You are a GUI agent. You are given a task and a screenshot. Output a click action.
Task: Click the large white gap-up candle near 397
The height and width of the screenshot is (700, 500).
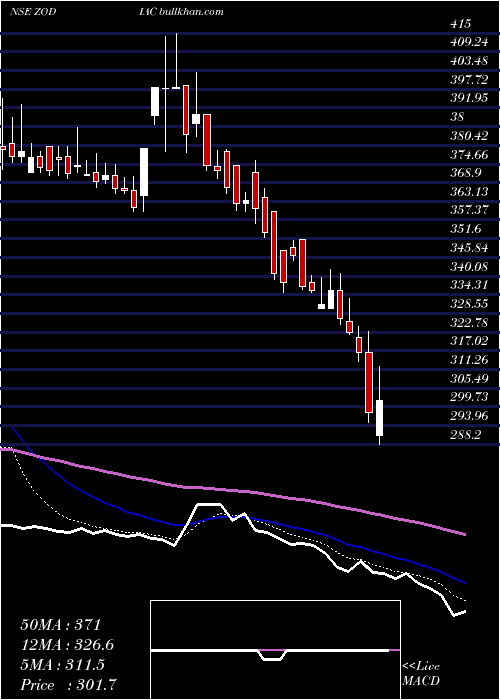point(155,101)
